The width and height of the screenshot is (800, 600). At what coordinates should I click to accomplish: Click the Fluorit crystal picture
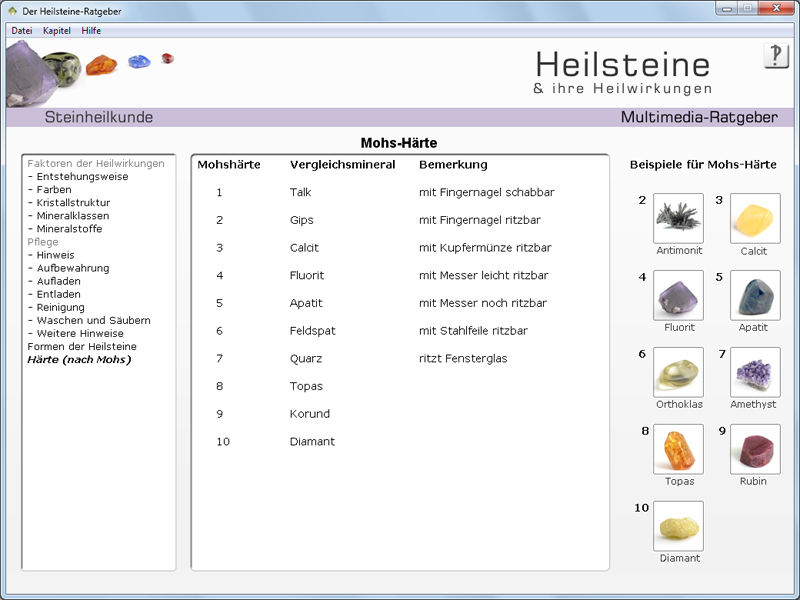click(x=678, y=295)
